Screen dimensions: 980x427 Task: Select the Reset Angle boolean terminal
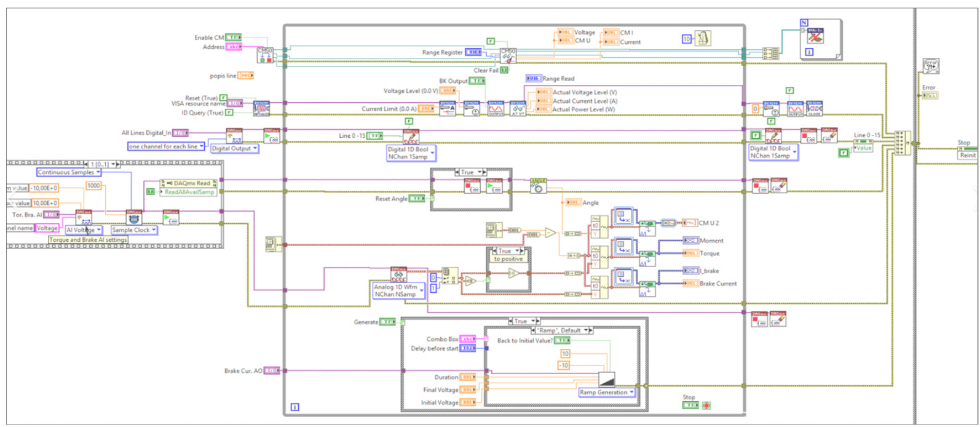coord(417,199)
